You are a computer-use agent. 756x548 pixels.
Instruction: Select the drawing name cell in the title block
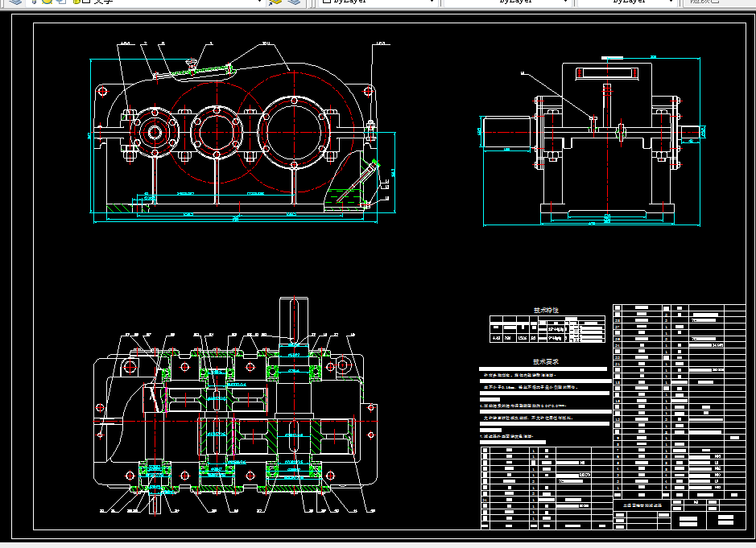[642, 505]
